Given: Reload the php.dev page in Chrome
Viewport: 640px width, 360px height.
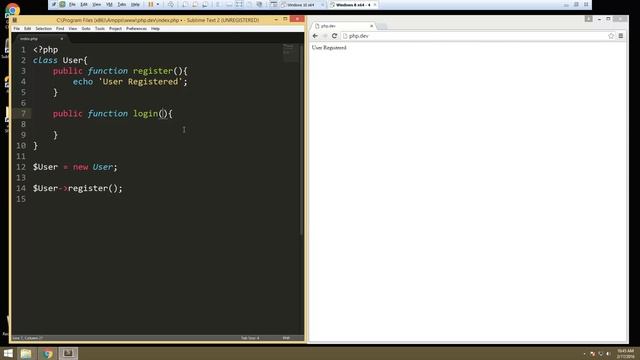Looking at the screenshot, I should [334, 36].
